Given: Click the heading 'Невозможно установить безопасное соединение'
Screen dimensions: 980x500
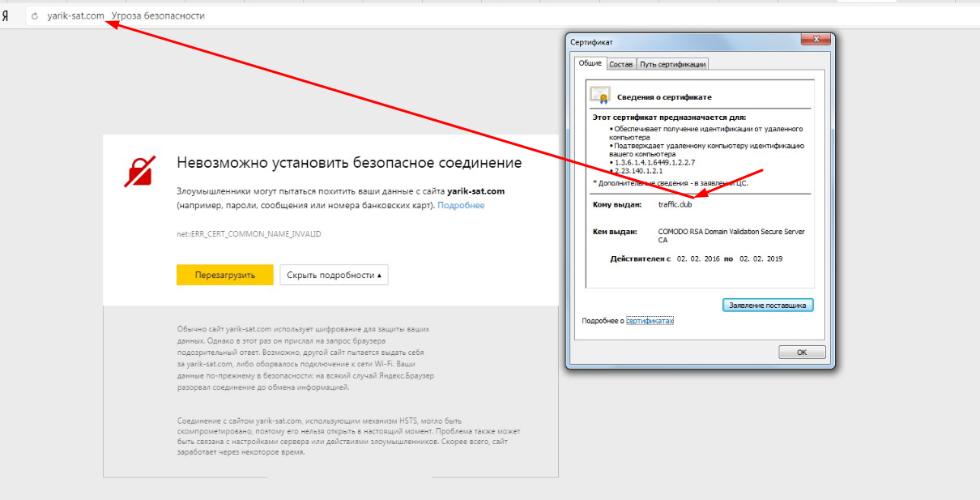Looking at the screenshot, I should 349,163.
